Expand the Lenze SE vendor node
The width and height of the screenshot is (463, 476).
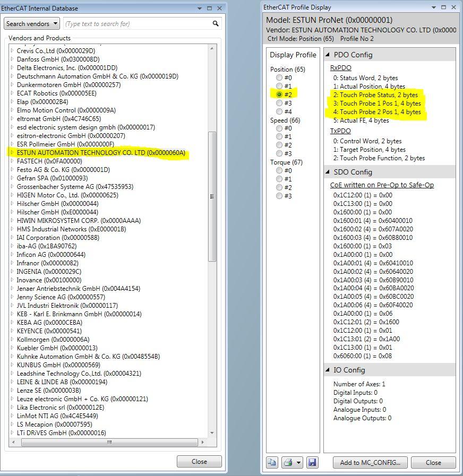click(12, 391)
